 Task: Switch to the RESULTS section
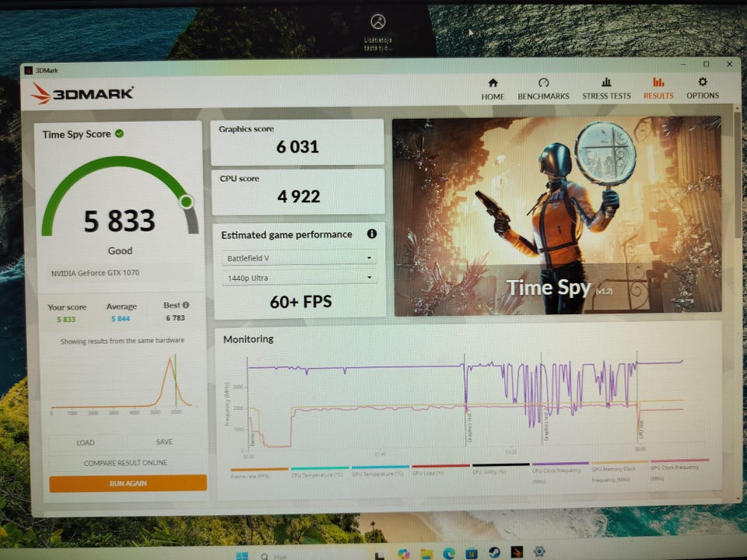(658, 89)
